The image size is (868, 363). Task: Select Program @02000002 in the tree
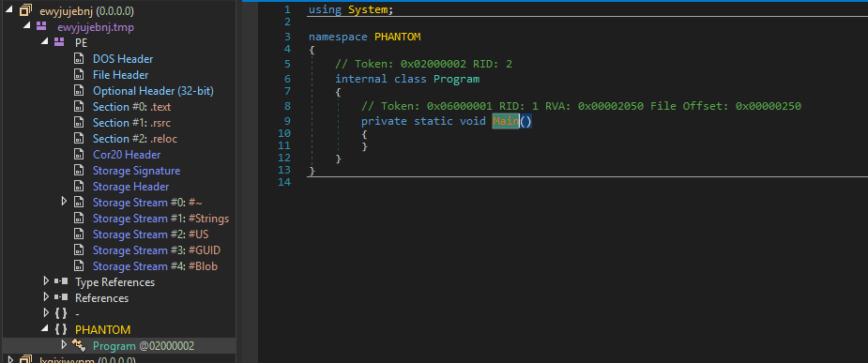[144, 346]
